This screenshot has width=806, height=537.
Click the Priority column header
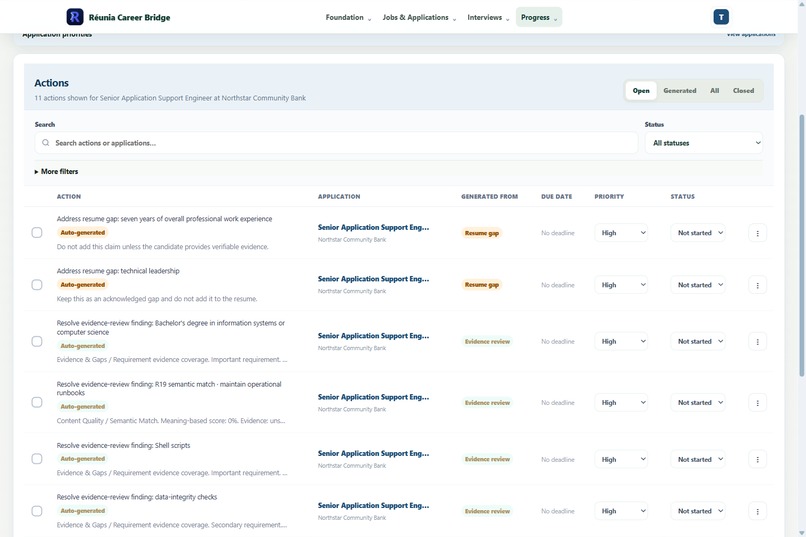(609, 197)
